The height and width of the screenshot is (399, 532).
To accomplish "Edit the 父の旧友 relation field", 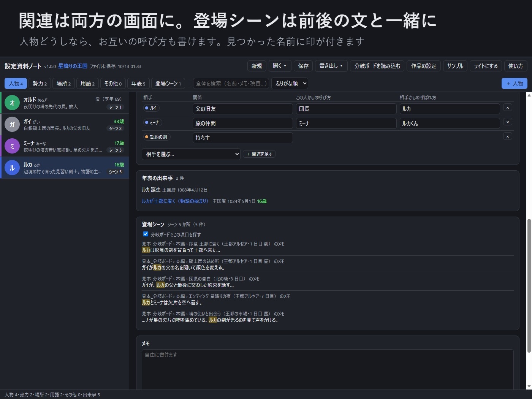I will 243,109.
